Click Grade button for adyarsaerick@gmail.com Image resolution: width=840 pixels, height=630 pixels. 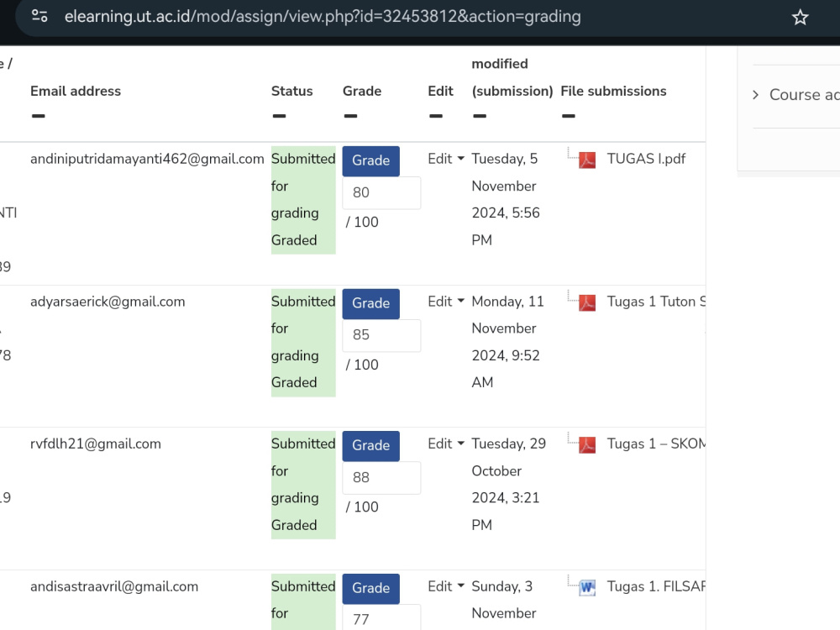[370, 303]
